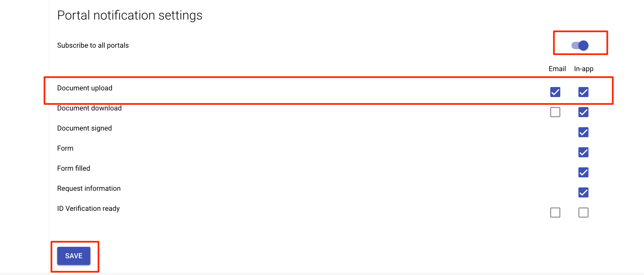Screen dimensions: 644x275
Task: Enable Email notification for Document download
Action: tap(555, 112)
